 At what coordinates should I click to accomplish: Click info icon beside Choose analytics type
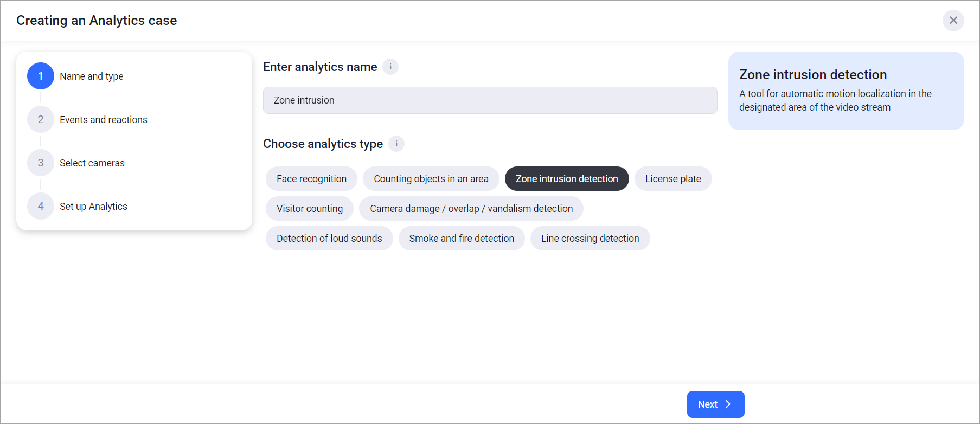click(396, 144)
